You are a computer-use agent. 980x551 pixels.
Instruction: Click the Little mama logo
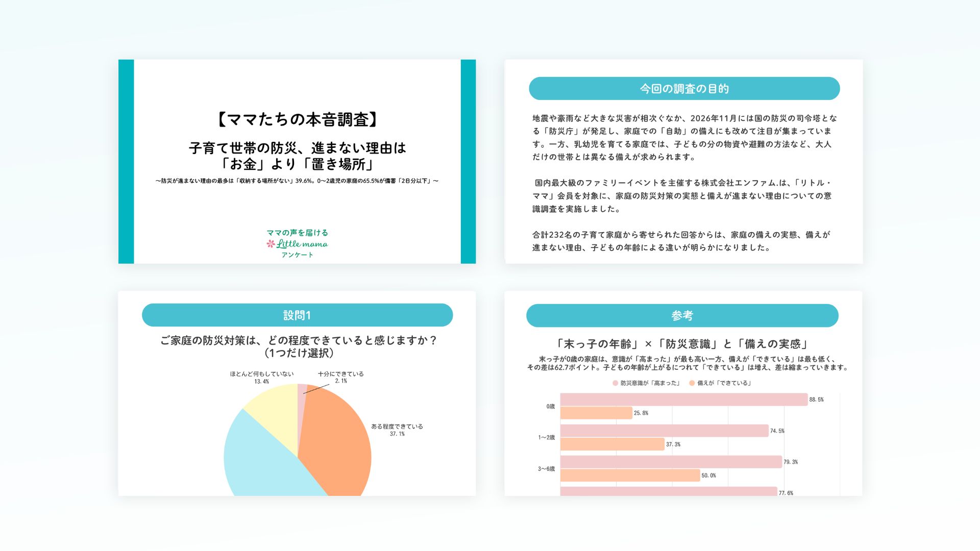click(297, 244)
